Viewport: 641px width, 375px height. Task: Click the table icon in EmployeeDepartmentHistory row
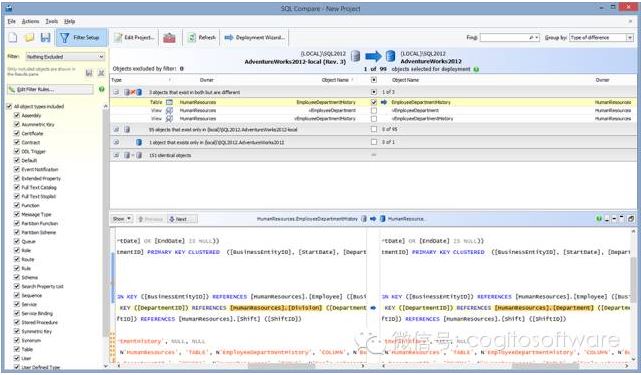[169, 102]
